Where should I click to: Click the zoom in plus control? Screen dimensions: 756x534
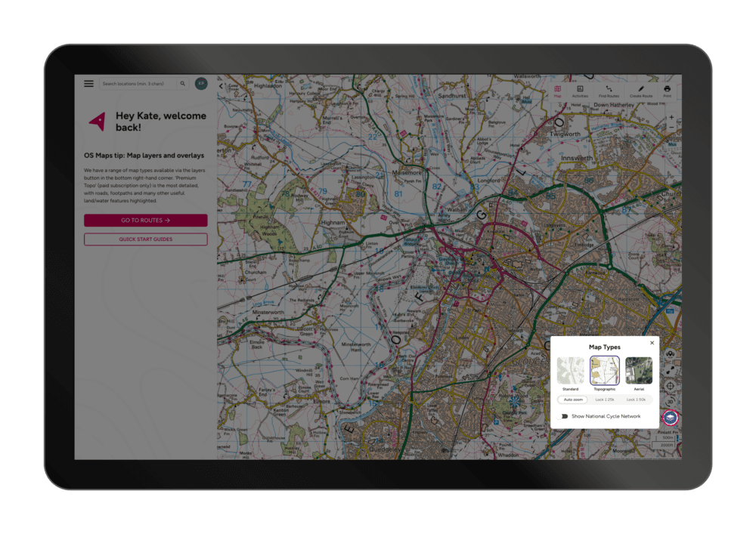tap(671, 117)
